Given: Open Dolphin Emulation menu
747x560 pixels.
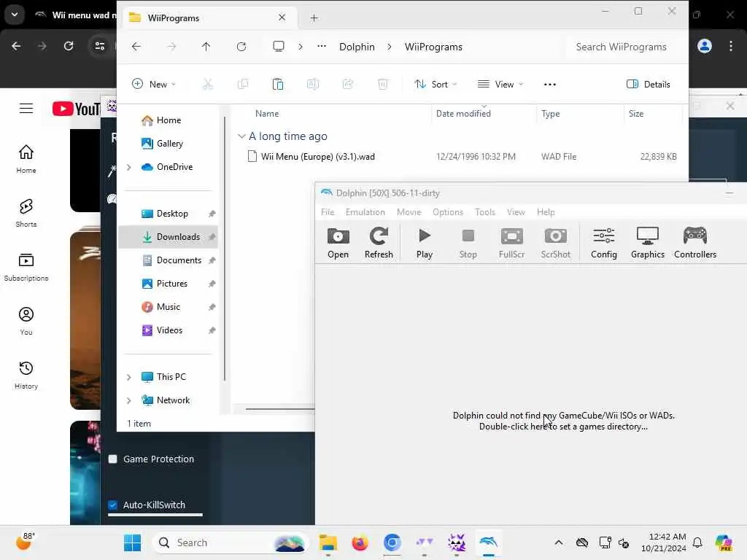Looking at the screenshot, I should (x=365, y=212).
